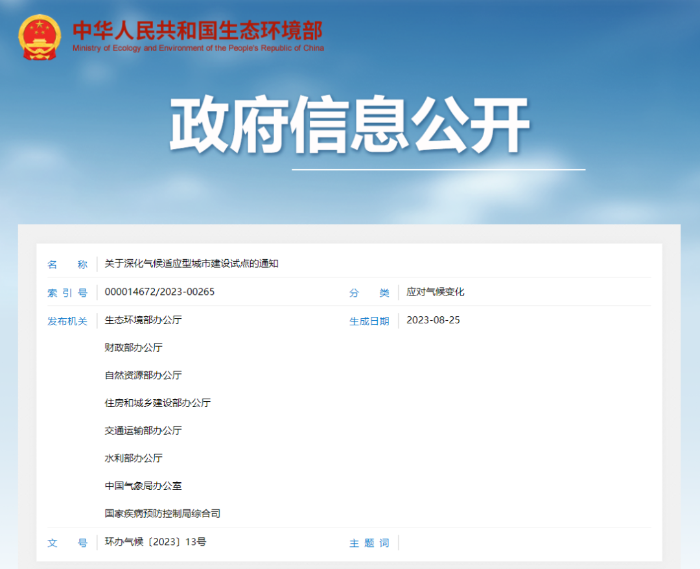Click 住房和城乡建设部办公厅 in the agency list
700x569 pixels.
click(157, 403)
